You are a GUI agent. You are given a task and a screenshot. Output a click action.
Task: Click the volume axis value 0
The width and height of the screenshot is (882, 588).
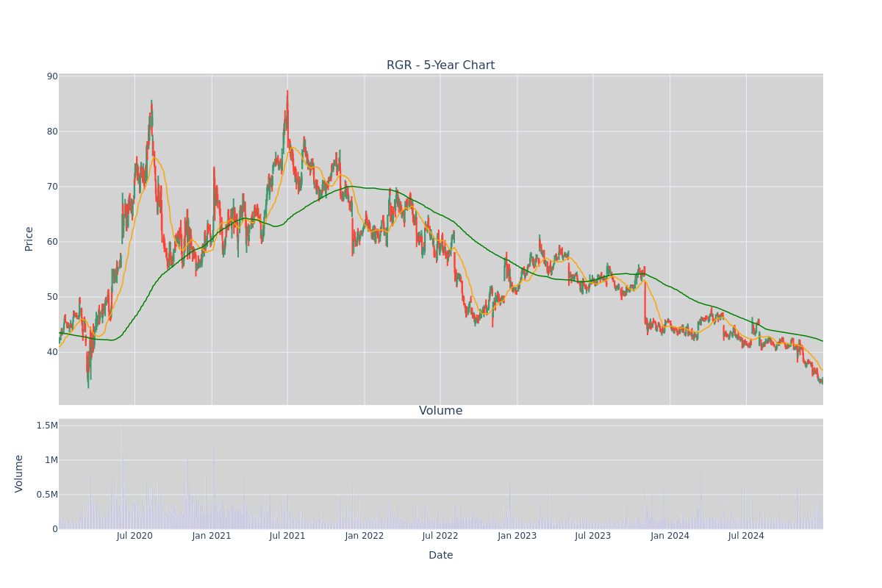pos(55,529)
